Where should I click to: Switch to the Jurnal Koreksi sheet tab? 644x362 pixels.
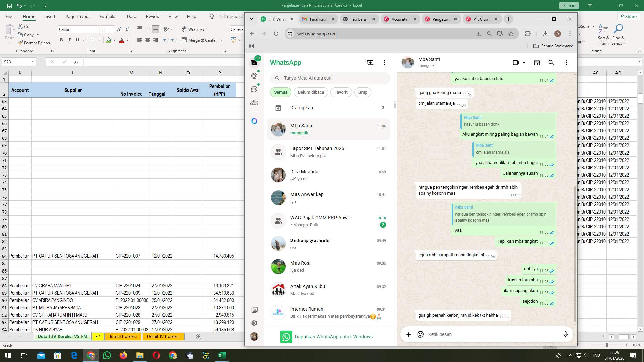(x=123, y=336)
